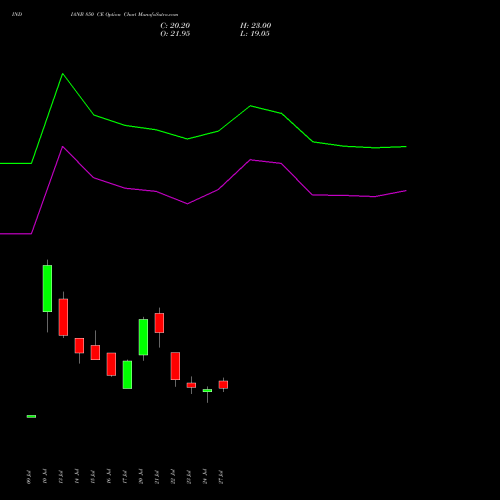The height and width of the screenshot is (500, 500).
Task: Click the 20 Jul date axis label
Action: point(141,477)
